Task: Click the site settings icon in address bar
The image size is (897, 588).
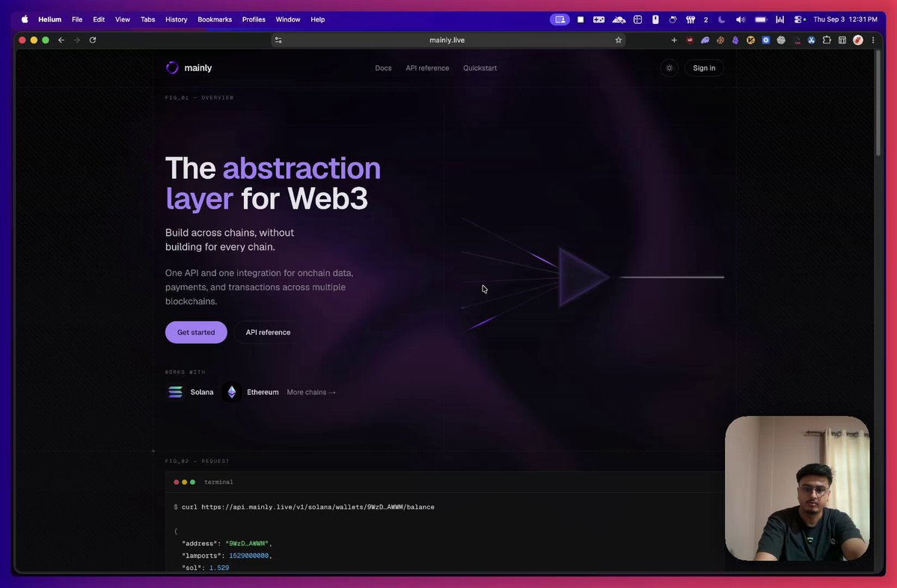Action: (x=278, y=40)
